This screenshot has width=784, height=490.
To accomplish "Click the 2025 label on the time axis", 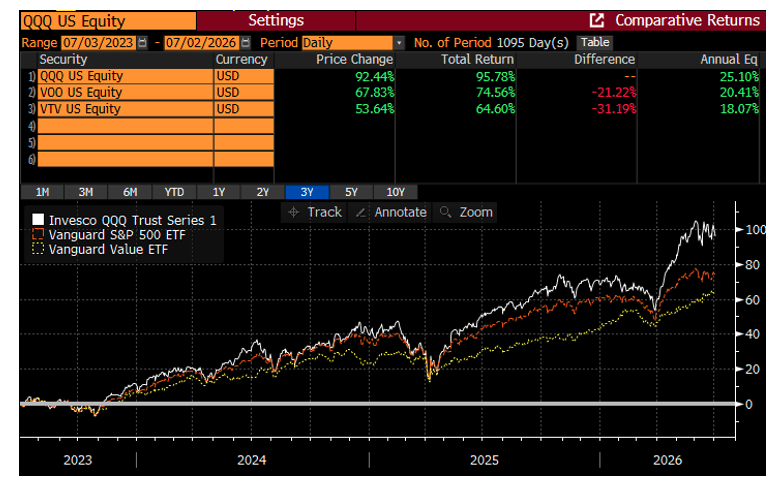I will [484, 460].
